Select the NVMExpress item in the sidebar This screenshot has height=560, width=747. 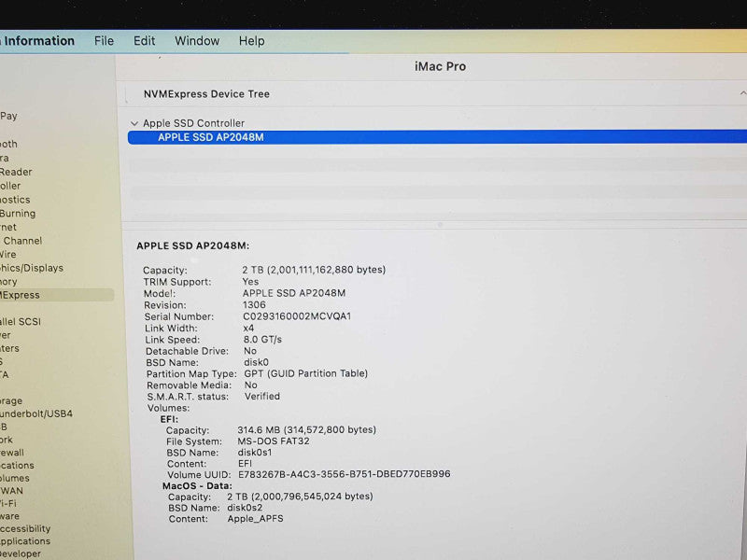pyautogui.click(x=56, y=295)
